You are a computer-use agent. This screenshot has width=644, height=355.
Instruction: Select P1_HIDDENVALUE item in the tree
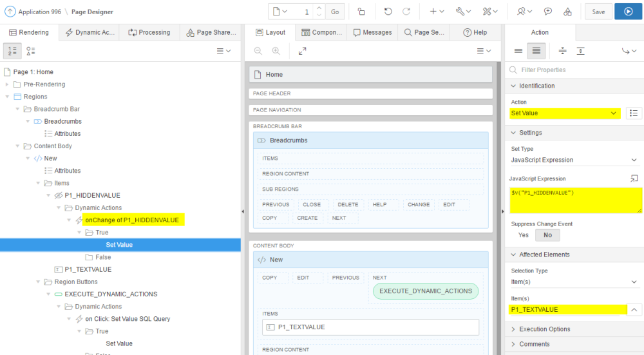click(x=92, y=196)
